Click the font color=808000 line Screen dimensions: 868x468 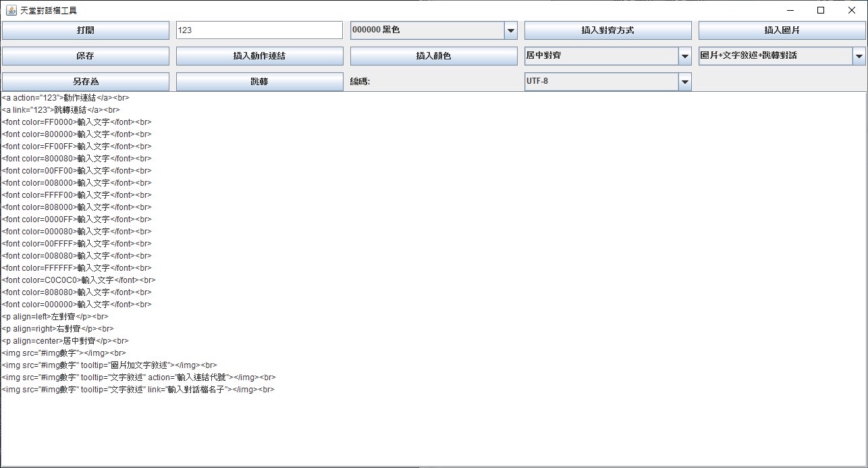click(x=76, y=207)
